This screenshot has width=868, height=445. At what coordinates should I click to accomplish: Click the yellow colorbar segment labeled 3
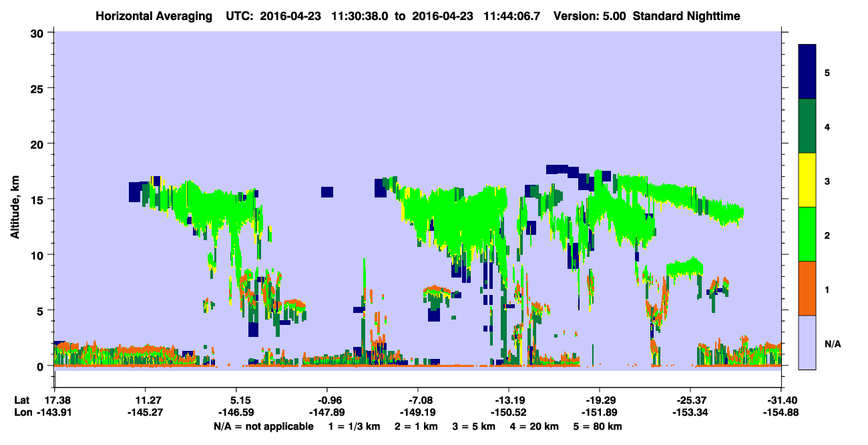(808, 179)
